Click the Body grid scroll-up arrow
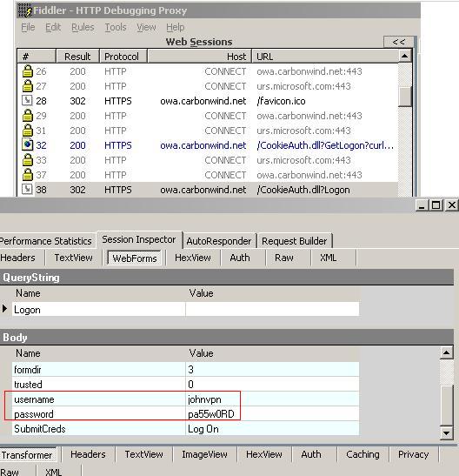459x476 pixels. point(447,352)
